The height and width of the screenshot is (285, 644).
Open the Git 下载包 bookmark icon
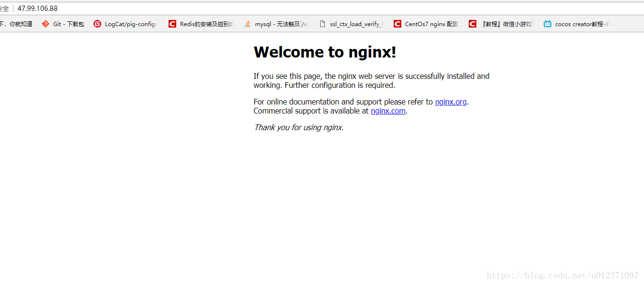click(x=46, y=24)
